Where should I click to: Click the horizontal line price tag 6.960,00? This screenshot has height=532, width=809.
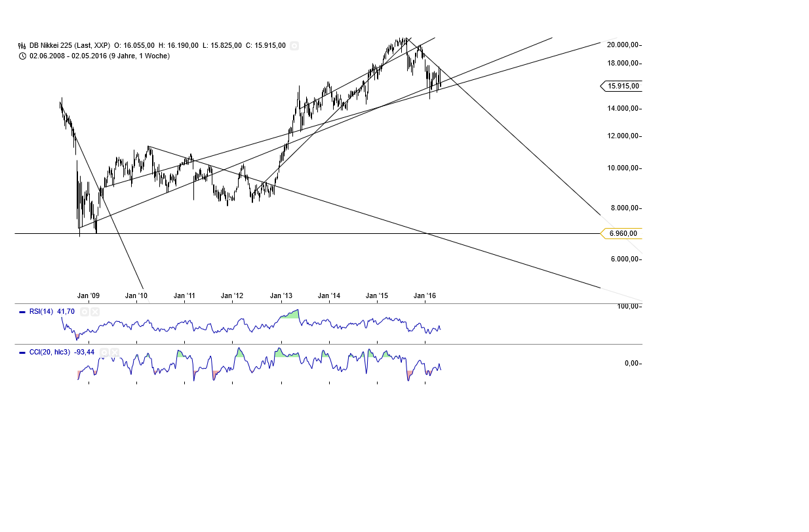[x=622, y=233]
